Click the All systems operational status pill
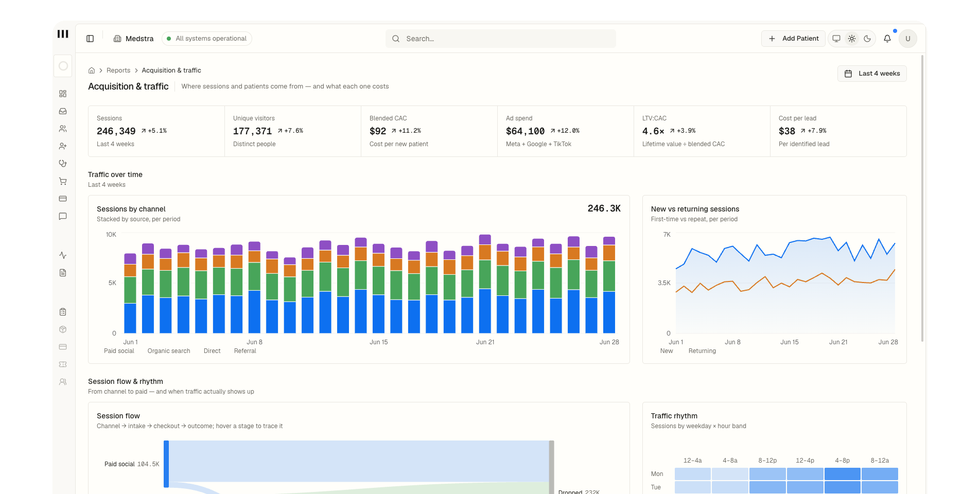 coord(207,39)
